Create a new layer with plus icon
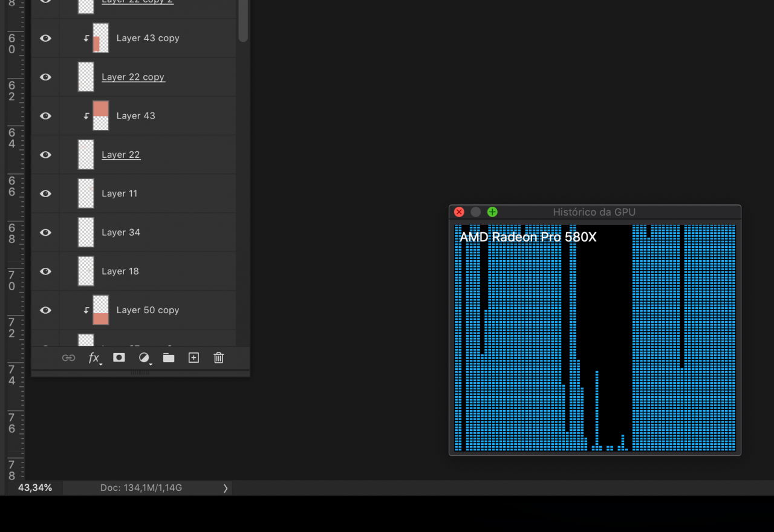The image size is (774, 532). pos(193,358)
